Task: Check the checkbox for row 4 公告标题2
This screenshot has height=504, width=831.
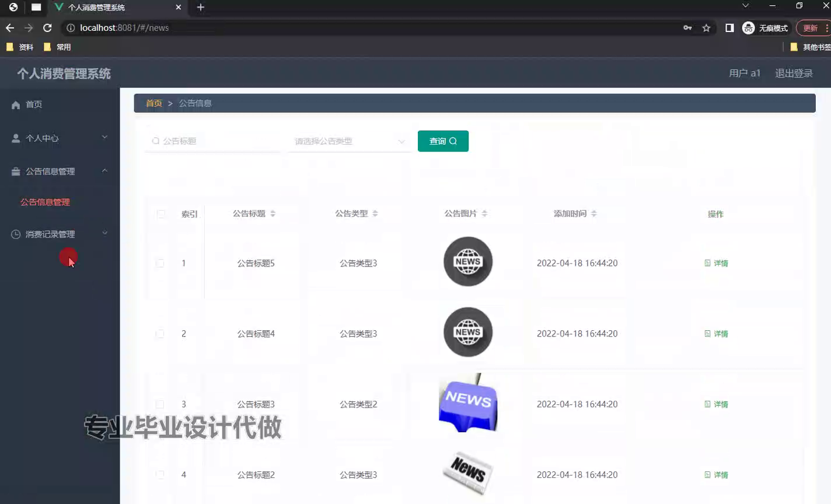Action: 160,475
